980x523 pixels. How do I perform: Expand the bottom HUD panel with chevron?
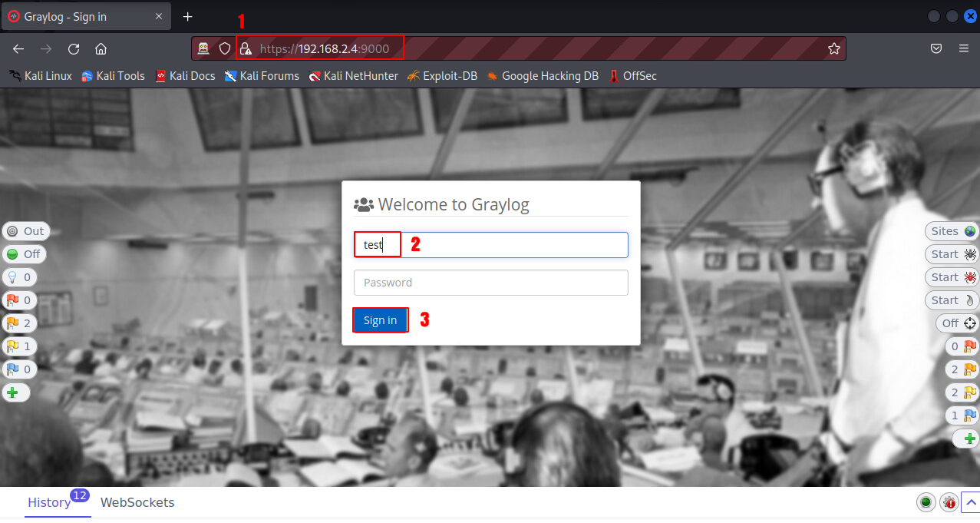969,502
